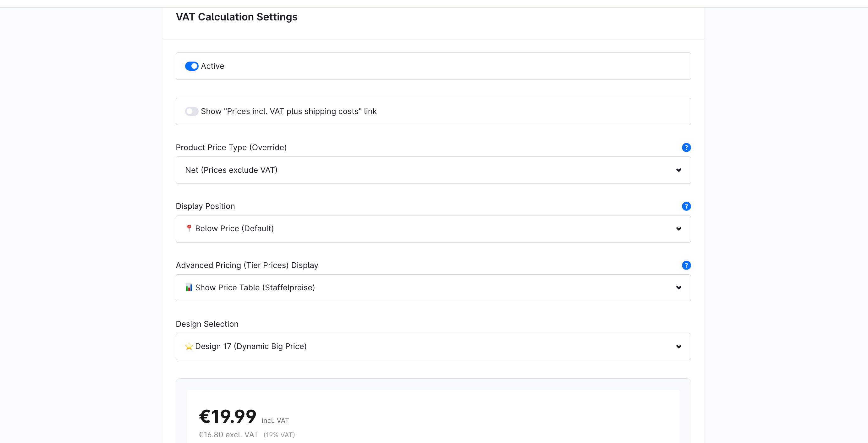Show help for Advanced Pricing display
The width and height of the screenshot is (868, 443).
click(x=686, y=265)
